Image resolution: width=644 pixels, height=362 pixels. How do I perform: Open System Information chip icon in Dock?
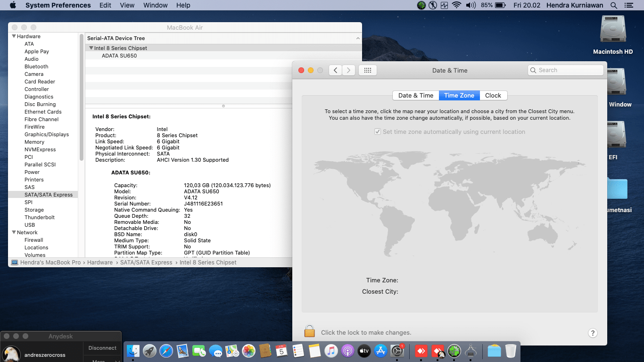[471, 351]
